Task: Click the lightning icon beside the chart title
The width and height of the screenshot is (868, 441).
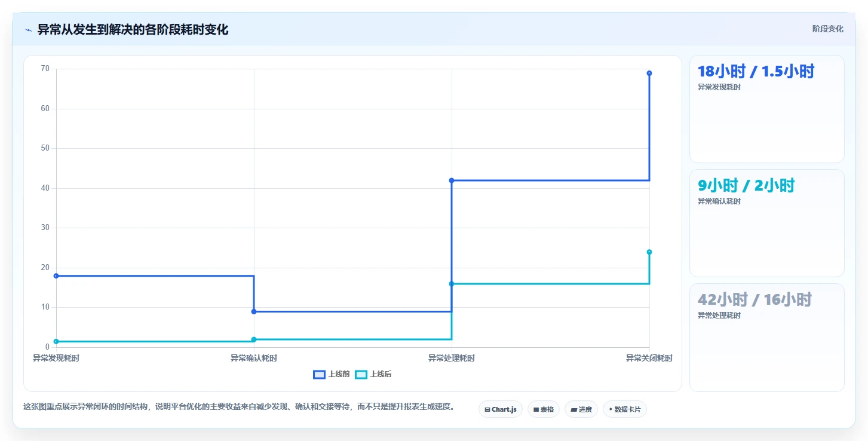Action: [28, 30]
